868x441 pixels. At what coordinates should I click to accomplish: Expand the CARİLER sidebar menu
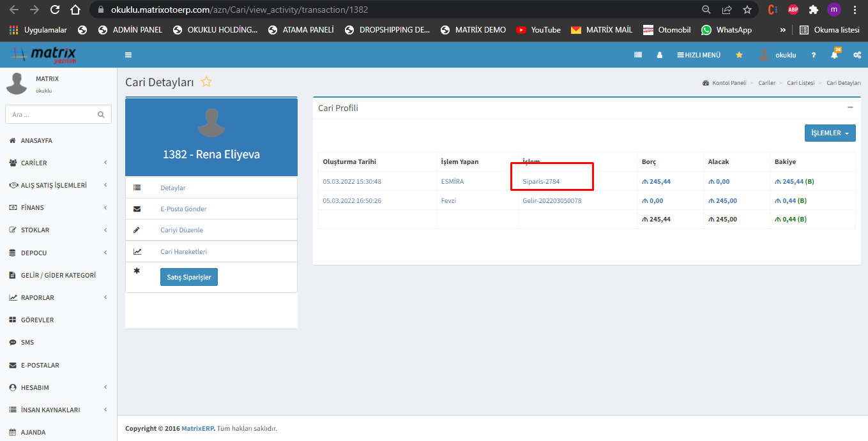[x=57, y=163]
